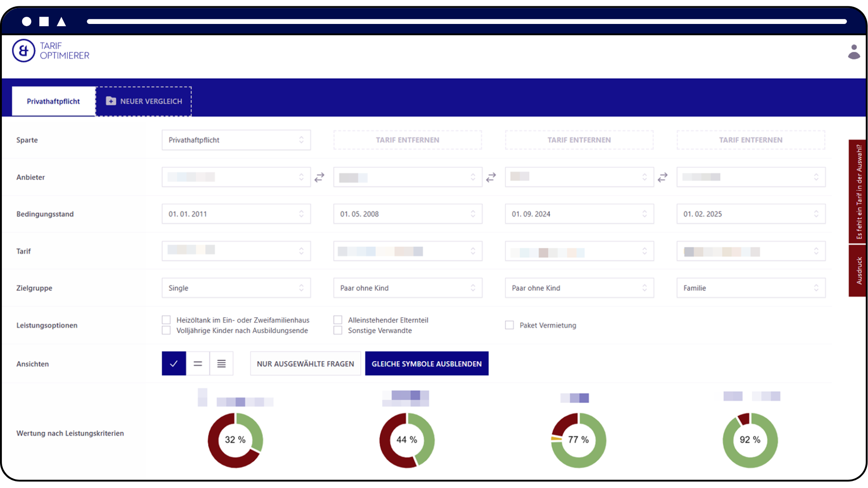Open the Sparte Privathaftpflicht dropdown
The image size is (868, 488).
(236, 140)
